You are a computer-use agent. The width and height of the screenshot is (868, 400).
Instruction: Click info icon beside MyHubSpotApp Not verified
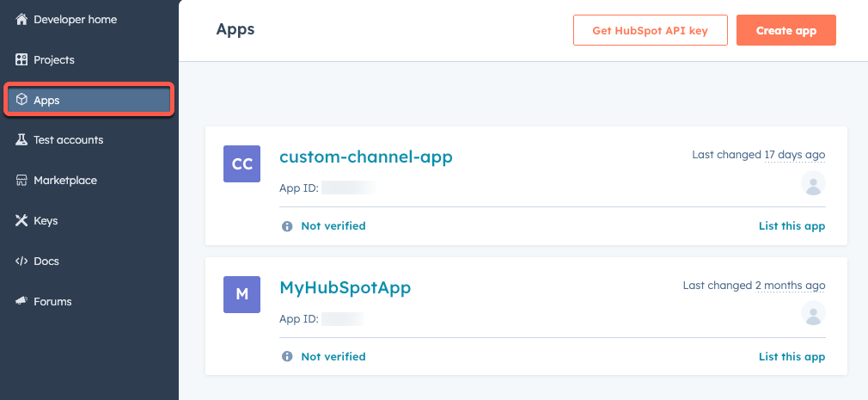click(287, 356)
